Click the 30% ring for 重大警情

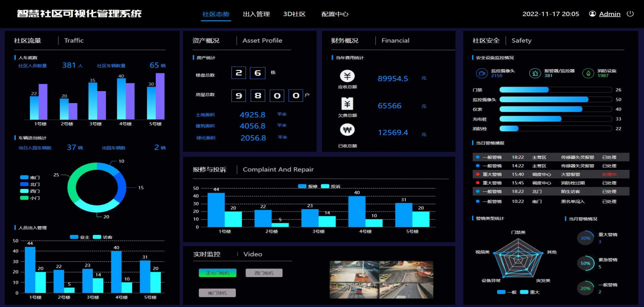[586, 238]
